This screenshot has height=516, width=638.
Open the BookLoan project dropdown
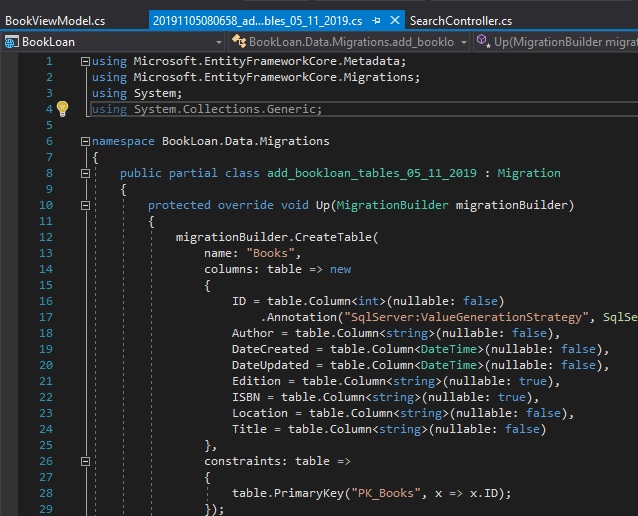click(218, 42)
